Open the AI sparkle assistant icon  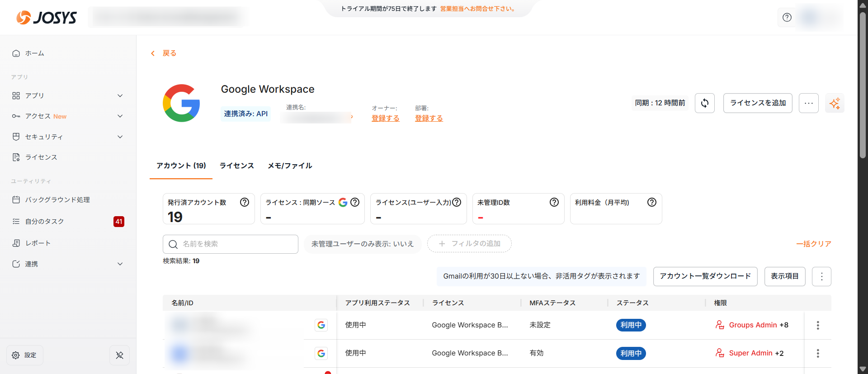[835, 103]
